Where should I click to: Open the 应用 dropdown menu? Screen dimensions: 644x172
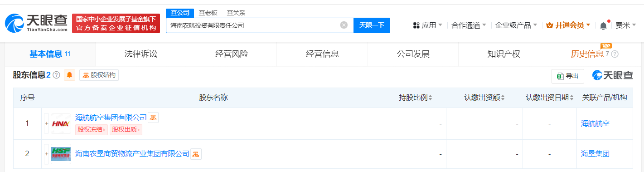428,25
